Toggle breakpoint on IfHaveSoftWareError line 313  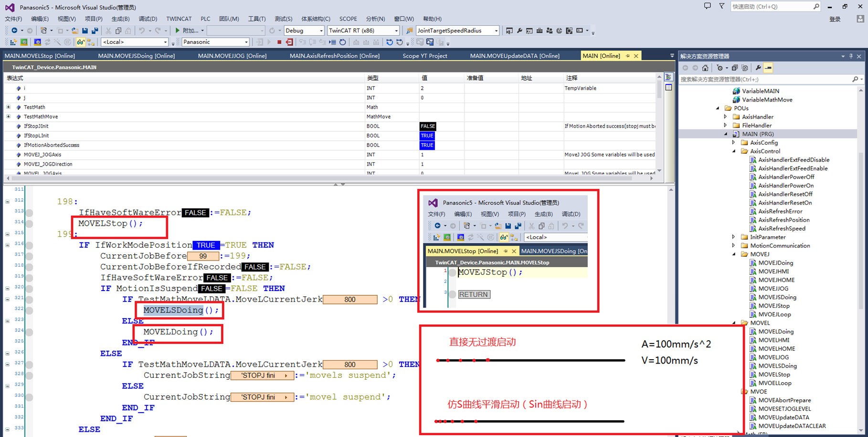[29, 212]
